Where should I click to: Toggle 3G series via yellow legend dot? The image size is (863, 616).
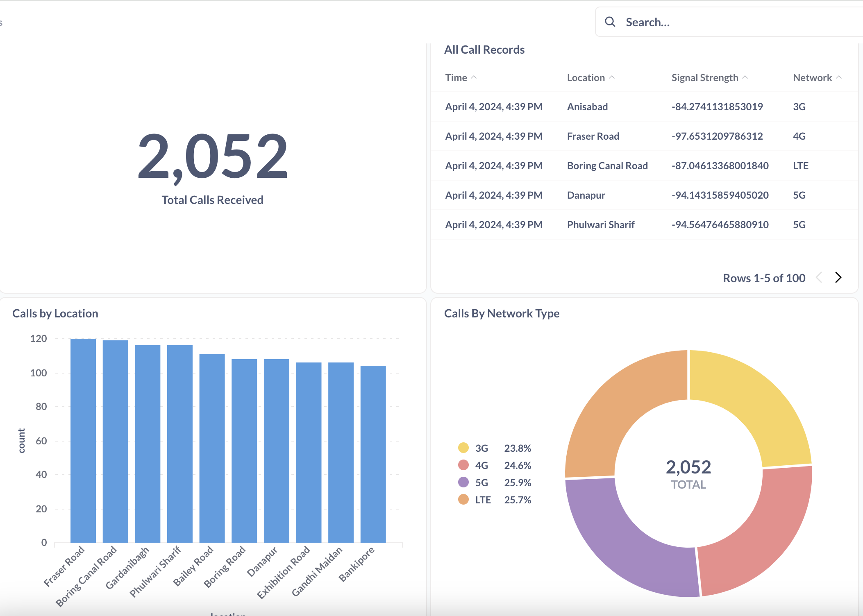pyautogui.click(x=463, y=448)
